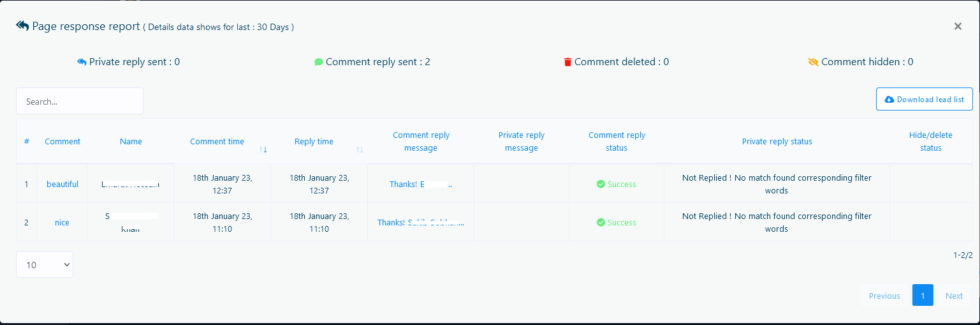The width and height of the screenshot is (980, 325).
Task: Click the green Success check icon in row 2
Action: [x=601, y=223]
